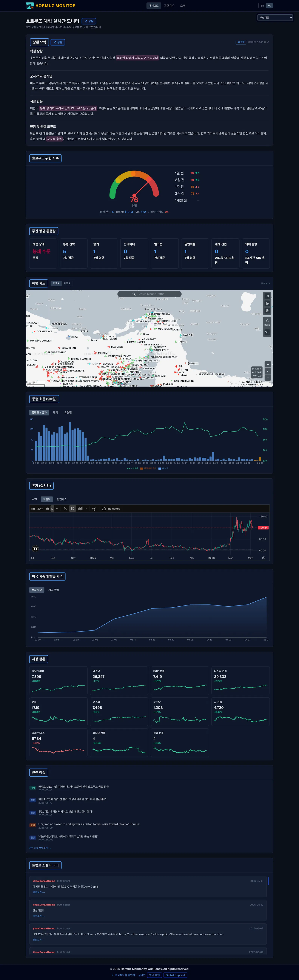Click the Hormuz Monitor logo icon

pyautogui.click(x=30, y=6)
